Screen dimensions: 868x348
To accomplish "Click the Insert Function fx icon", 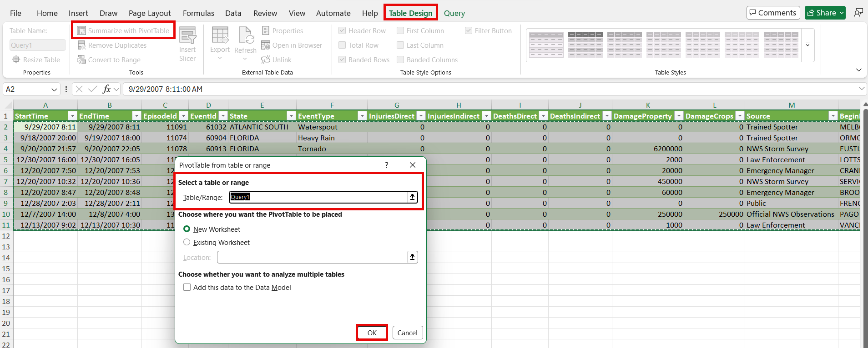I will (106, 89).
